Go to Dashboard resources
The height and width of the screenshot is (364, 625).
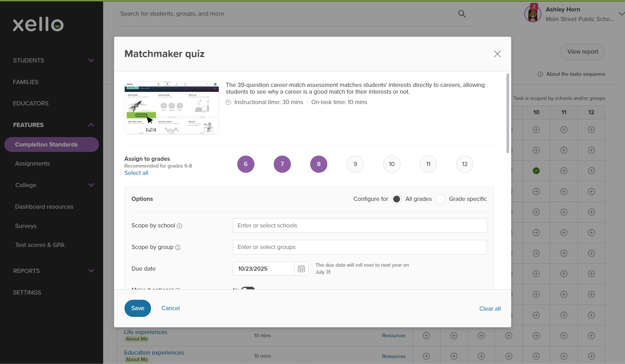(x=44, y=207)
